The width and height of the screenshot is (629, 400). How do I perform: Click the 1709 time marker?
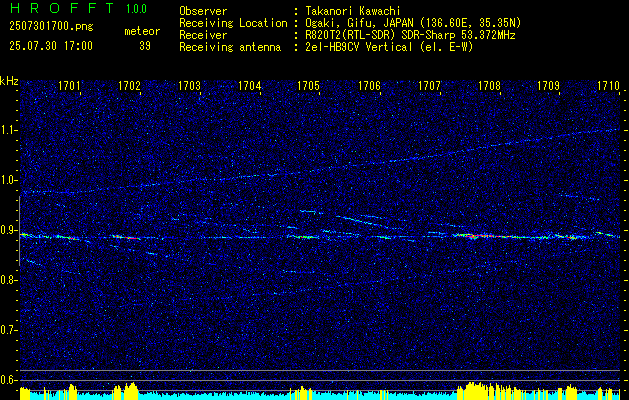(549, 85)
